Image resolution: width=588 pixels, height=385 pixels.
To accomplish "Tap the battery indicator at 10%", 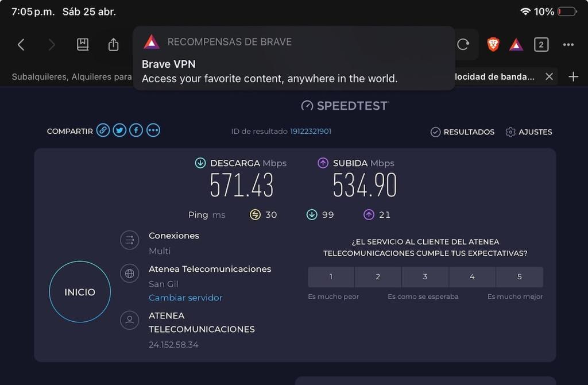I will (x=567, y=11).
